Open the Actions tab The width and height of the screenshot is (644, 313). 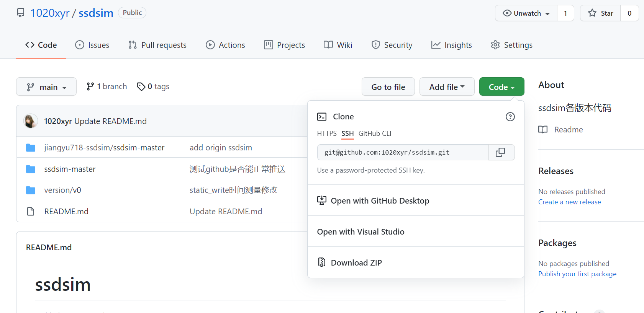[225, 45]
